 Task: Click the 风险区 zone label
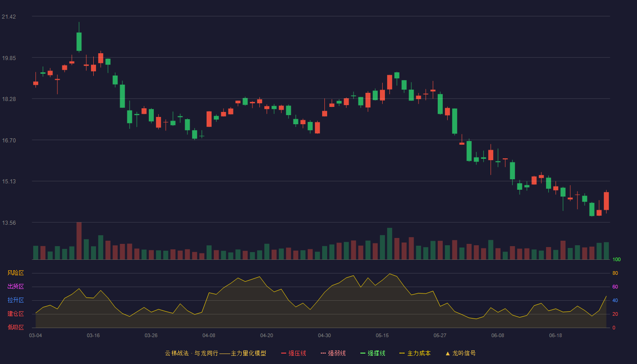15,273
